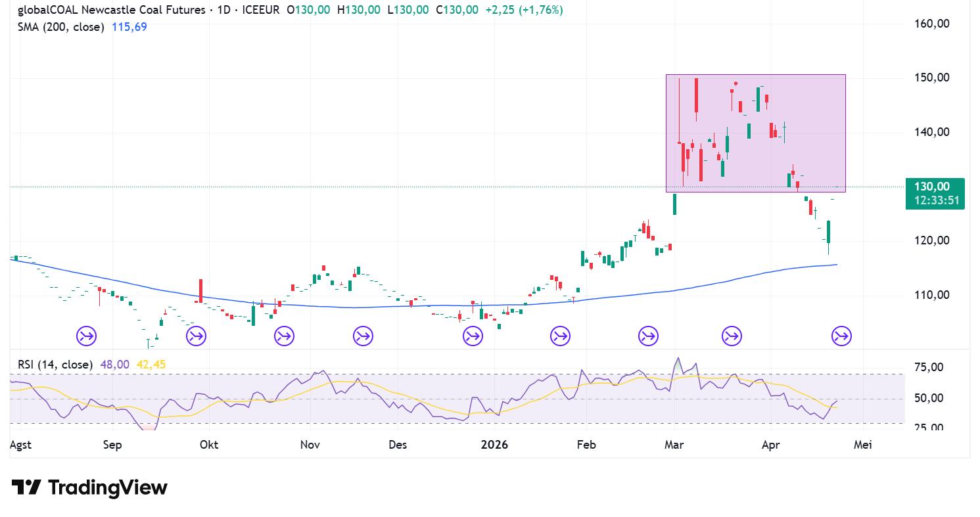
Task: Click the Des label on the time axis
Action: click(398, 445)
